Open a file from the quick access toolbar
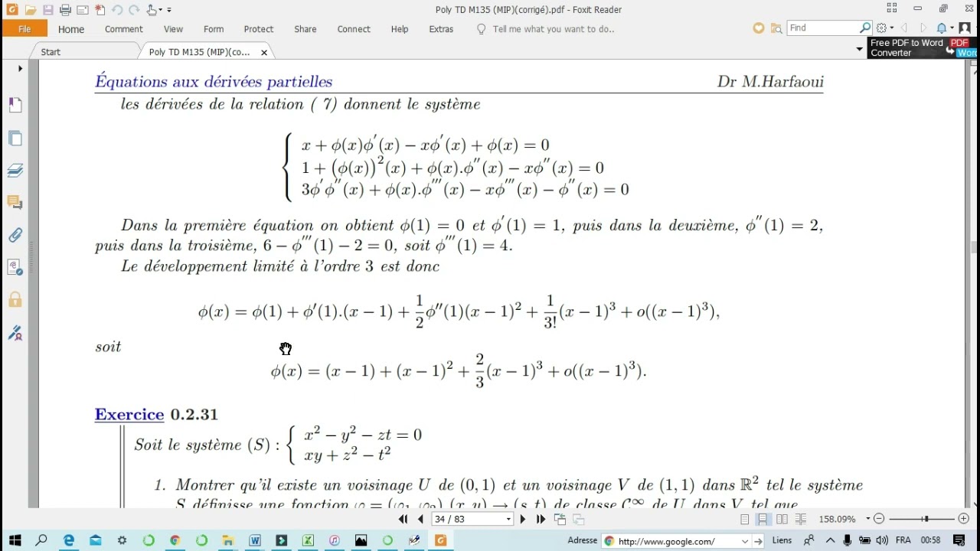The height and width of the screenshot is (551, 980). tap(30, 10)
